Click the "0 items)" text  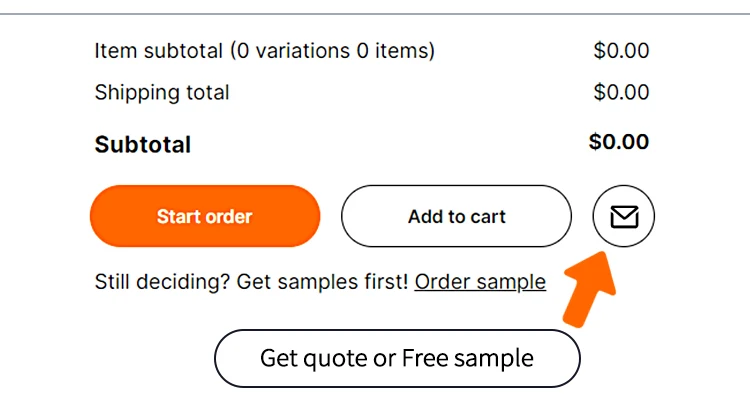pos(395,50)
